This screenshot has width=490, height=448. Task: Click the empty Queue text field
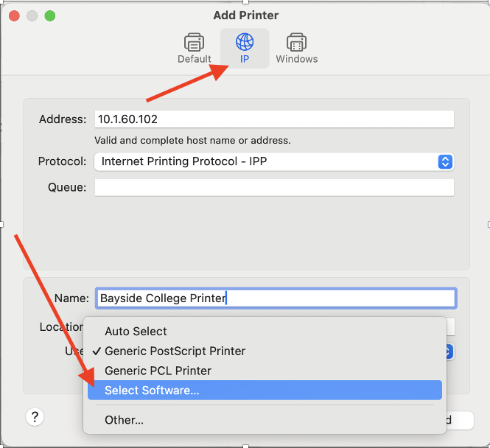pos(274,187)
